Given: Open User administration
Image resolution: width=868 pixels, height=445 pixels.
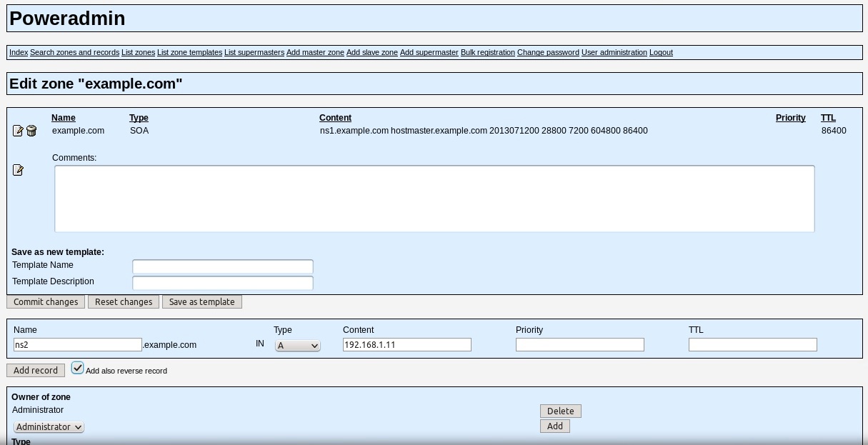Looking at the screenshot, I should coord(614,52).
